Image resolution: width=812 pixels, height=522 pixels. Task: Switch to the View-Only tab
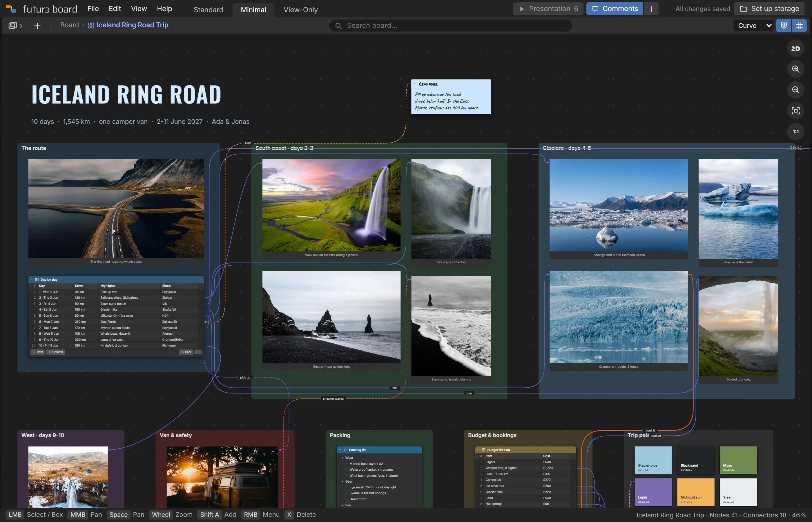301,10
